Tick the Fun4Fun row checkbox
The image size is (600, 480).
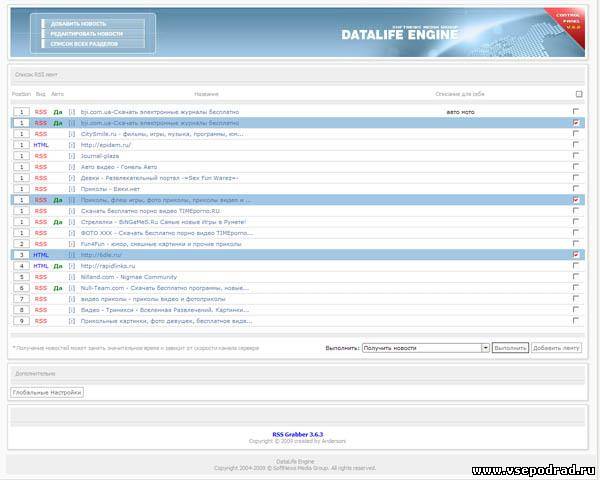(576, 243)
